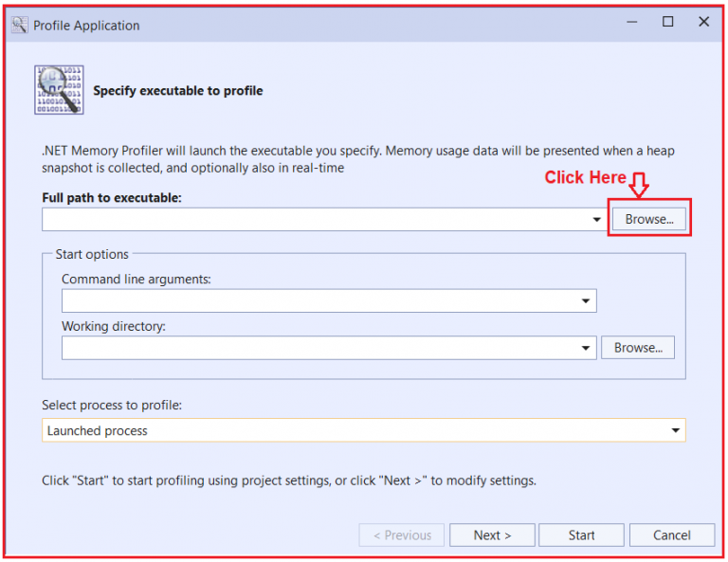728x562 pixels.
Task: Click inside the Working directory field
Action: (320, 348)
